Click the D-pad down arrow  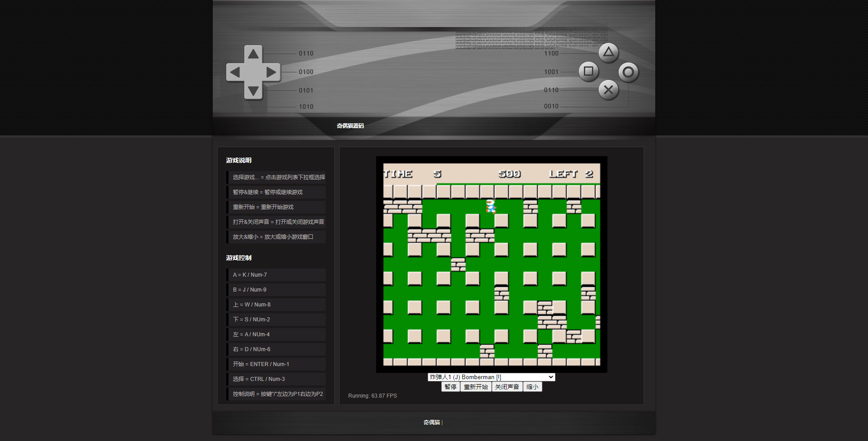point(253,91)
